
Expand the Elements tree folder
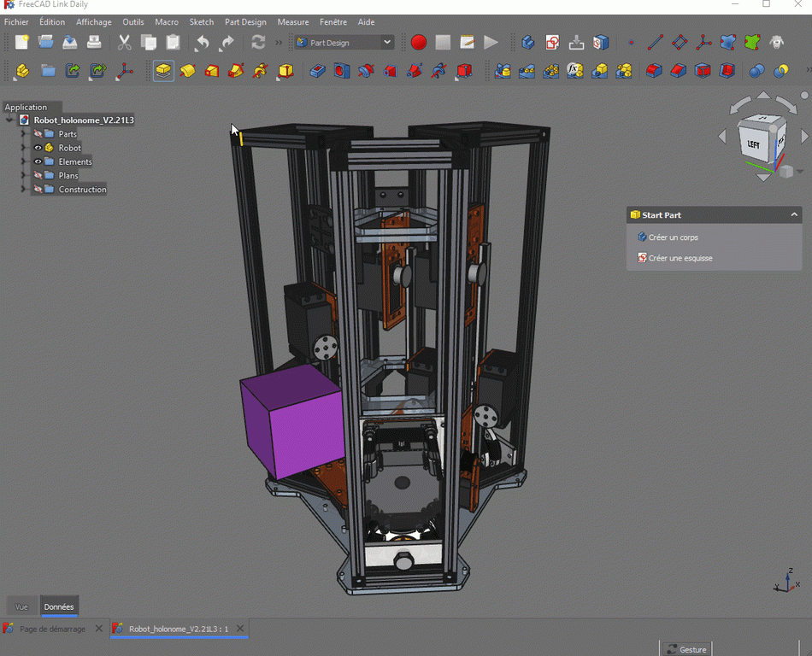click(x=23, y=161)
